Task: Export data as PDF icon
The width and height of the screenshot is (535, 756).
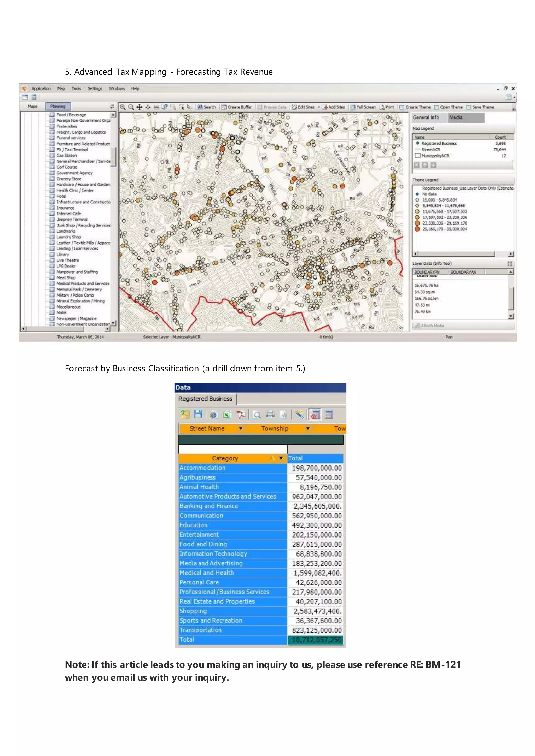Action: click(x=241, y=415)
